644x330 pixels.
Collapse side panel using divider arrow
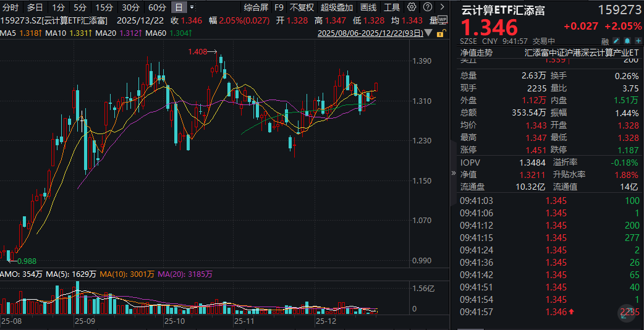point(454,173)
